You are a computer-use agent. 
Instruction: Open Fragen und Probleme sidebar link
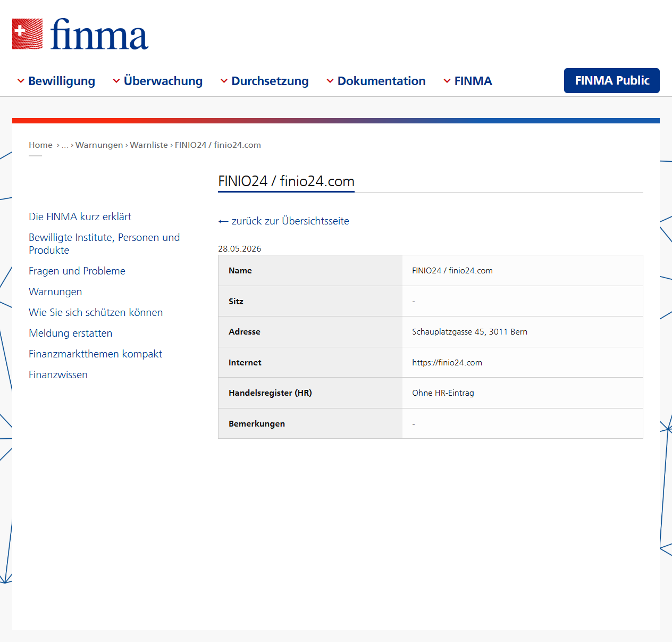point(77,271)
